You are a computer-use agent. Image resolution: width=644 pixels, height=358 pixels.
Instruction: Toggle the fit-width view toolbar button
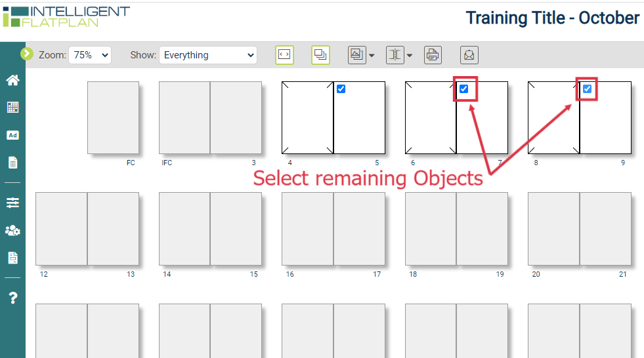tap(284, 55)
